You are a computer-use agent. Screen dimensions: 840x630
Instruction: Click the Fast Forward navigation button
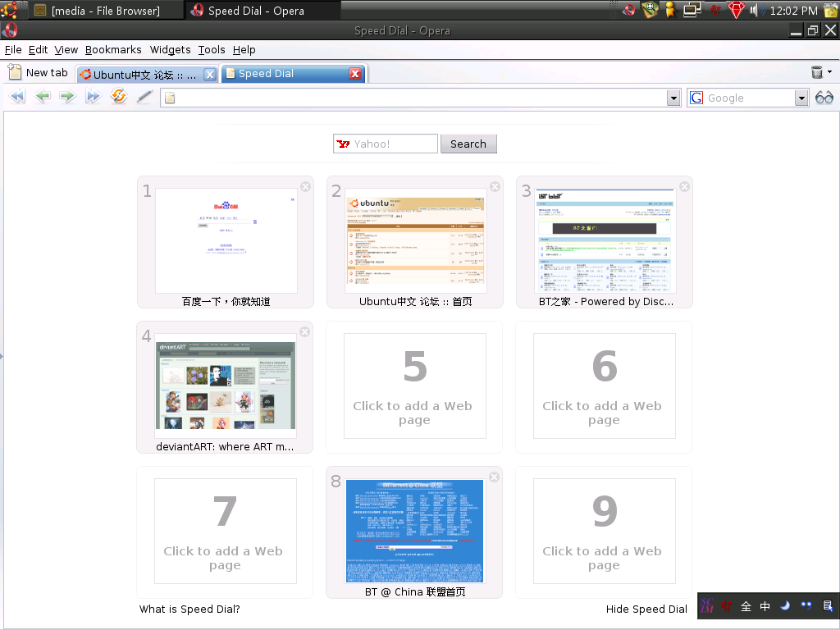[x=94, y=97]
